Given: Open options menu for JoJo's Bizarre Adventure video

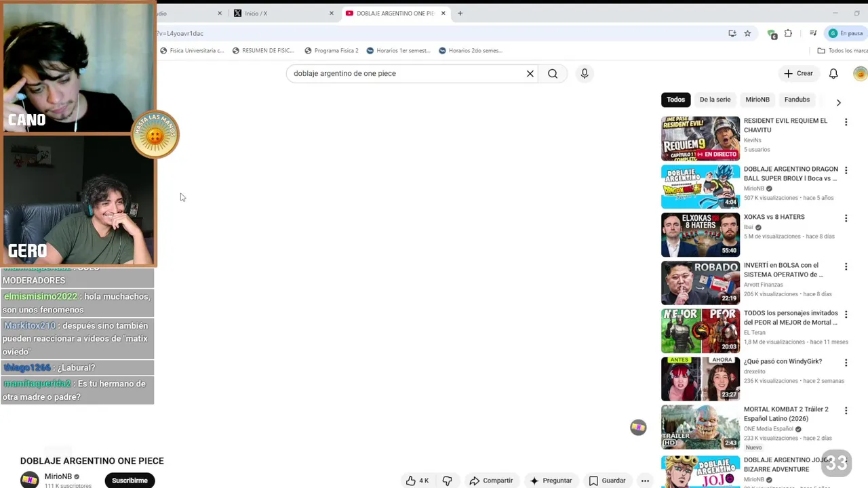Looking at the screenshot, I should 846,461.
